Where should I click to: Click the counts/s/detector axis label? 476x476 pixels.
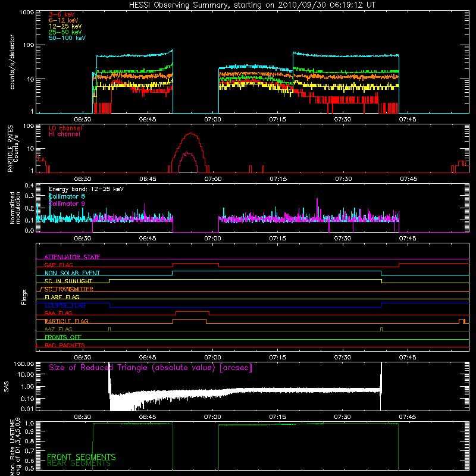pos(12,62)
